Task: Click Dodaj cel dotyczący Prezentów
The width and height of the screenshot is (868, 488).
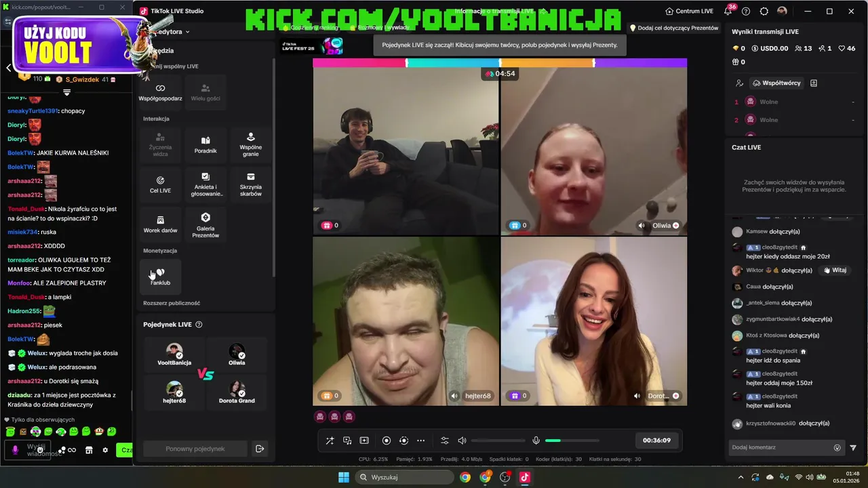Action: pyautogui.click(x=674, y=28)
